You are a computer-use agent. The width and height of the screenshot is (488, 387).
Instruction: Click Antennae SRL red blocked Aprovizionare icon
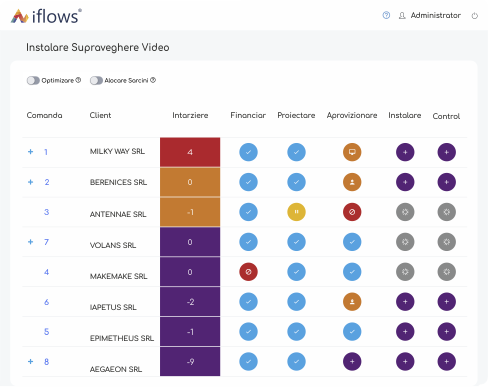(x=352, y=212)
